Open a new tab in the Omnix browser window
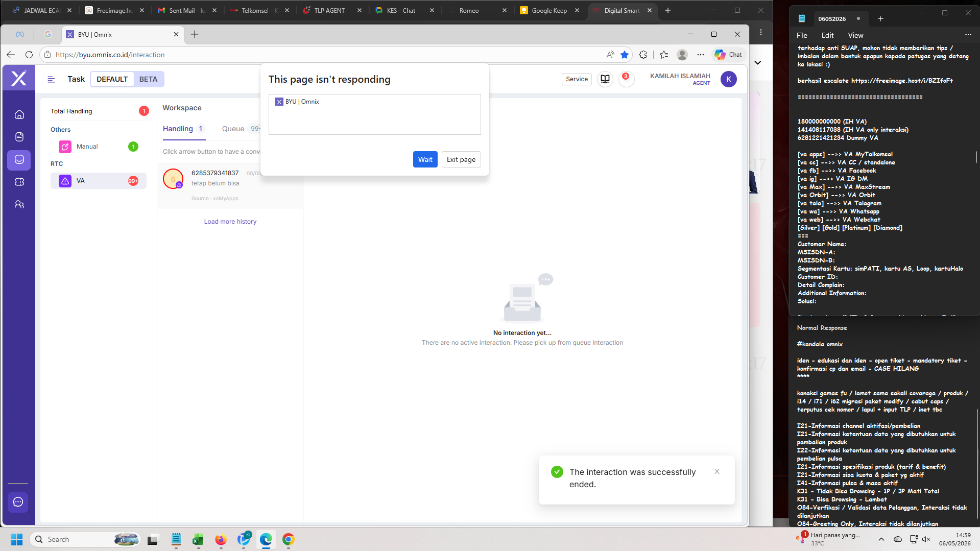Viewport: 980px width, 551px height. click(x=195, y=34)
